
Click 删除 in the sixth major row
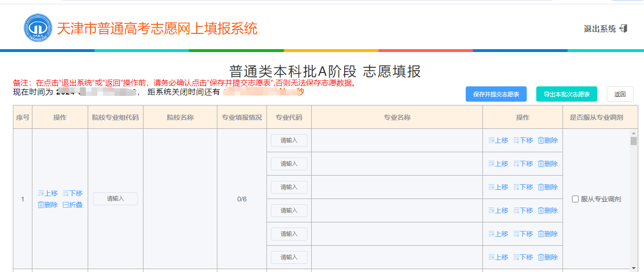point(548,257)
